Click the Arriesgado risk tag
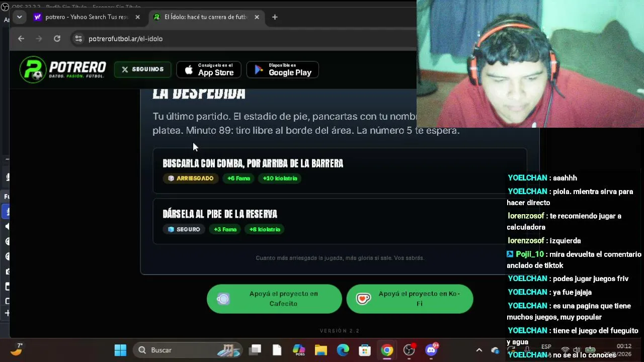The width and height of the screenshot is (644, 362). [x=191, y=178]
